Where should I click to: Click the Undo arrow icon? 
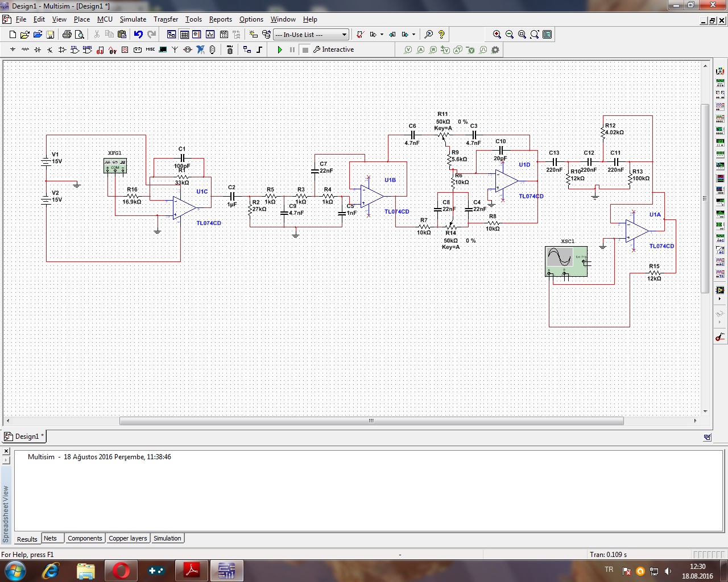[x=138, y=35]
